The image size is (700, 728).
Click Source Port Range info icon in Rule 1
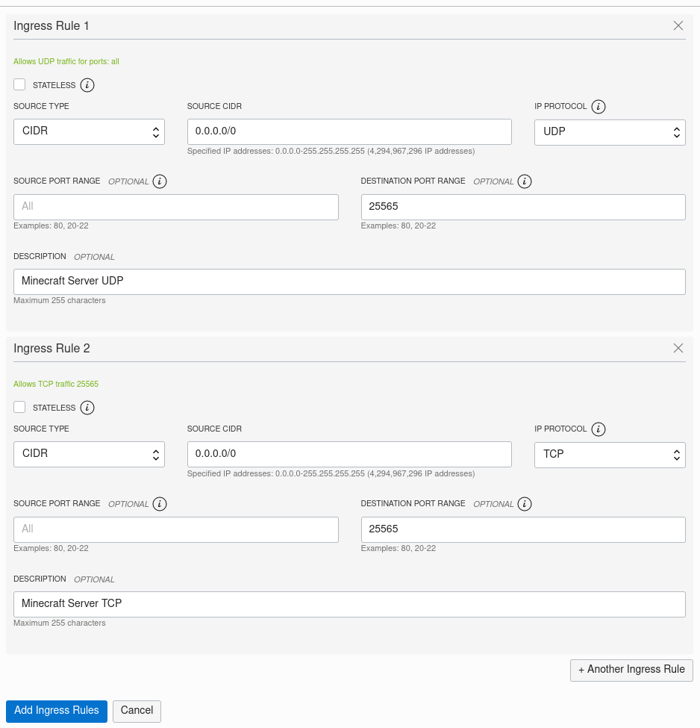click(160, 181)
